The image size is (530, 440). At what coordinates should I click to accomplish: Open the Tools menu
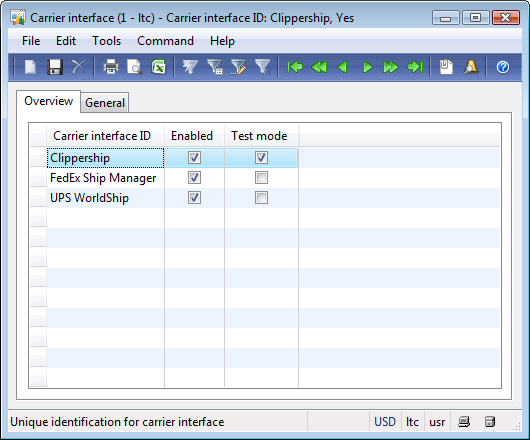(106, 41)
